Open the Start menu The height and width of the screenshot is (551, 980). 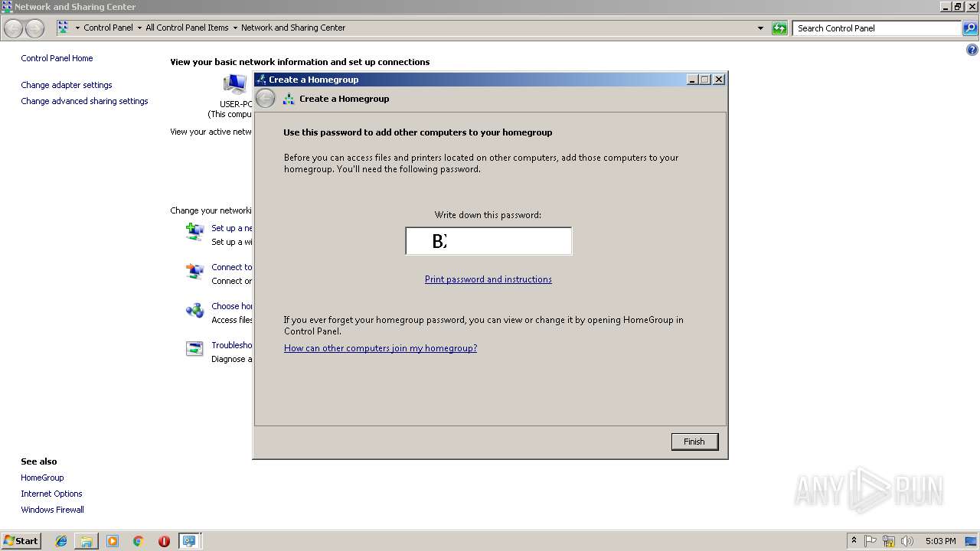pyautogui.click(x=21, y=540)
